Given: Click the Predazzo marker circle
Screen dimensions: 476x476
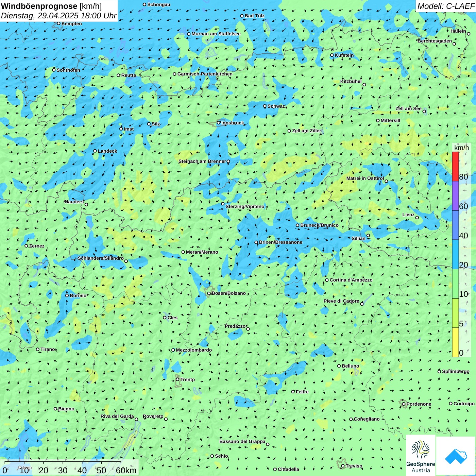Looking at the screenshot, I should (x=248, y=329).
